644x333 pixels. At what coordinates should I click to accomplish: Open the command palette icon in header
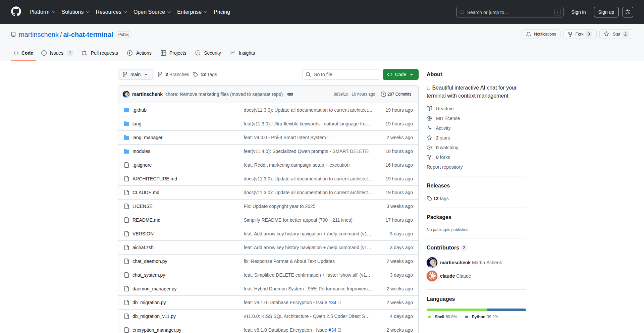[x=628, y=12]
